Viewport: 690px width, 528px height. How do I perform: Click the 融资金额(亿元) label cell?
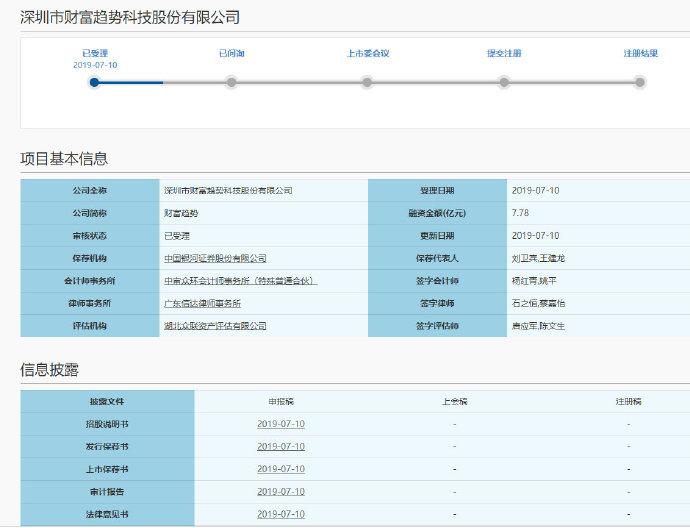click(x=437, y=213)
